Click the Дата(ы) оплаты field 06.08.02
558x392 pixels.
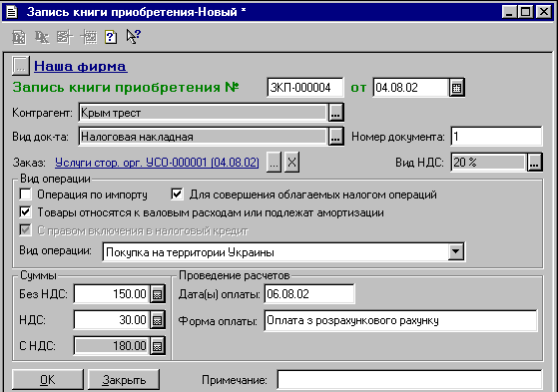tap(309, 294)
